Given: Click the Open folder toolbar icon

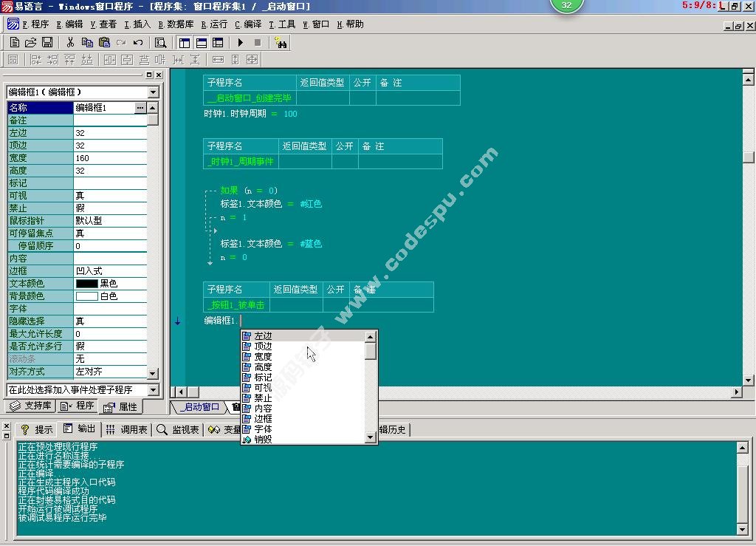Looking at the screenshot, I should (x=30, y=42).
